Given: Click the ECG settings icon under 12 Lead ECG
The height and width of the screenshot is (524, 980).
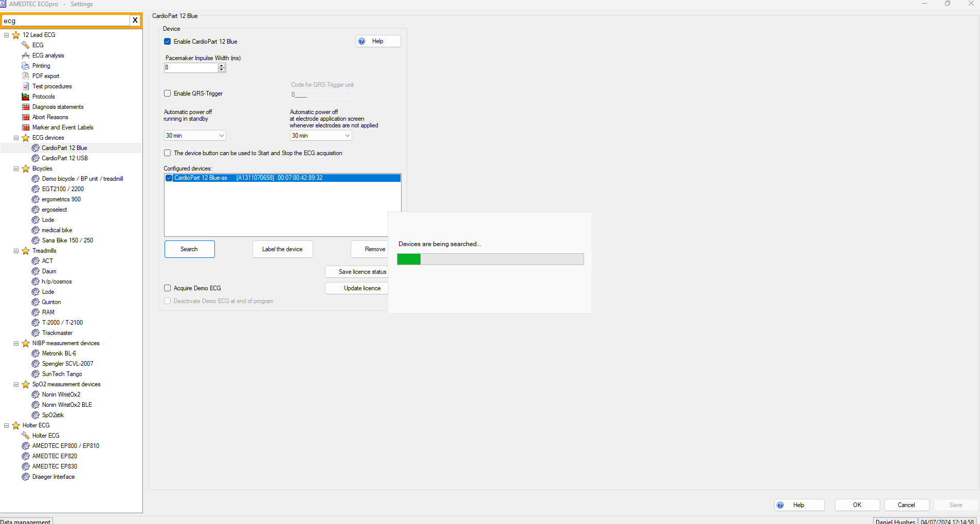Looking at the screenshot, I should click(x=26, y=45).
